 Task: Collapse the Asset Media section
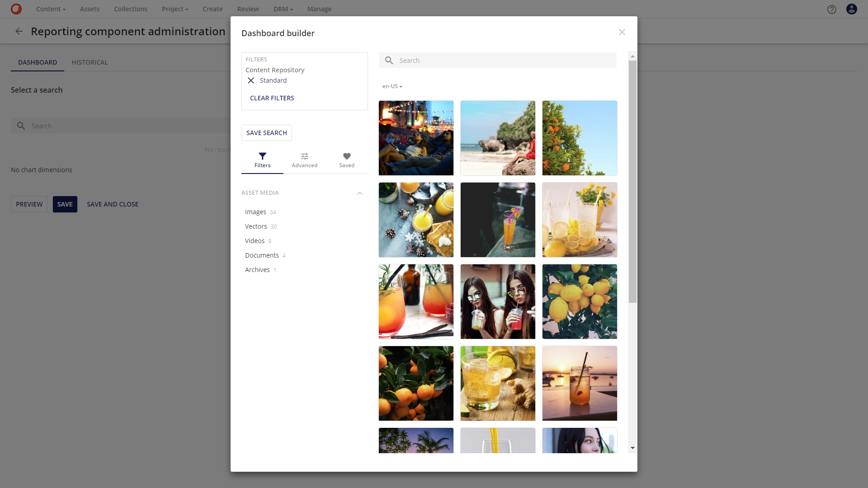pos(359,193)
